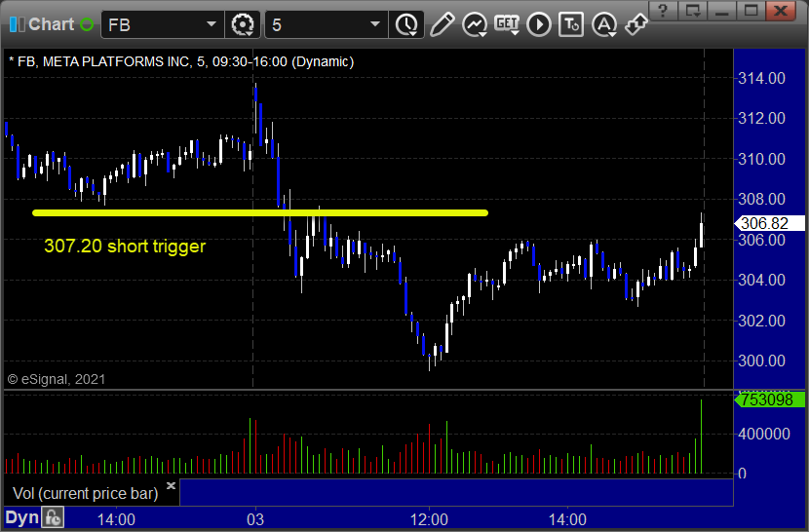809x532 pixels.
Task: Click the 304.00 price axis label
Action: click(x=761, y=280)
